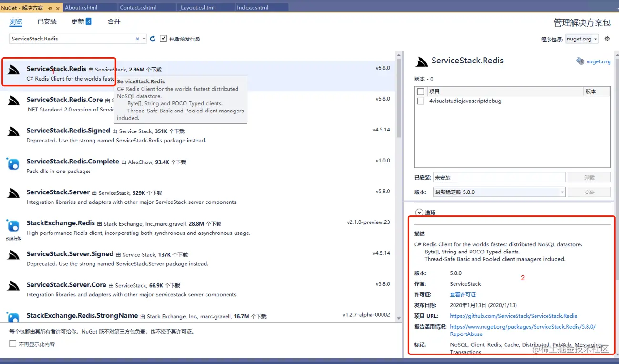Screen dimensions: 619x364
Task: Open the NuGet settings gear icon
Action: click(607, 39)
